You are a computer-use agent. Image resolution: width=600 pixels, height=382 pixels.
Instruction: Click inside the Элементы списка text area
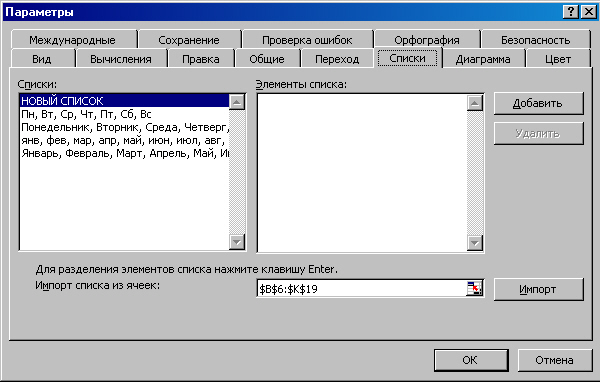pyautogui.click(x=362, y=173)
